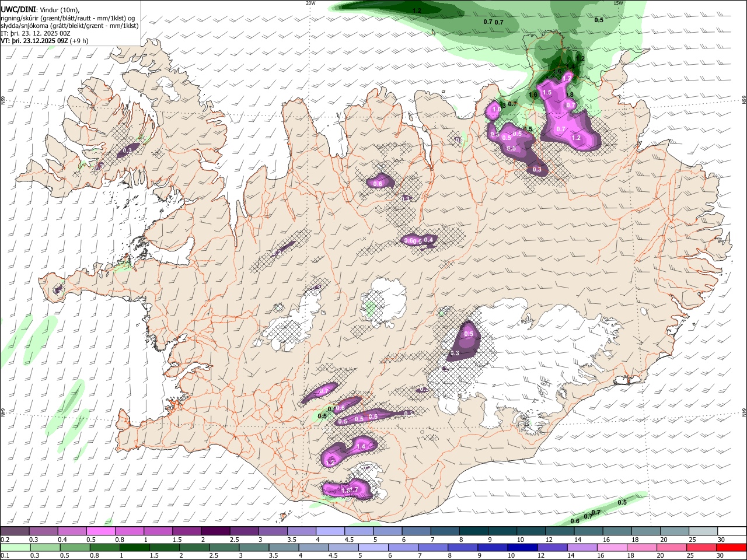Pick the bright pink swatch between 0.5 and 0.8

[x=100, y=531]
